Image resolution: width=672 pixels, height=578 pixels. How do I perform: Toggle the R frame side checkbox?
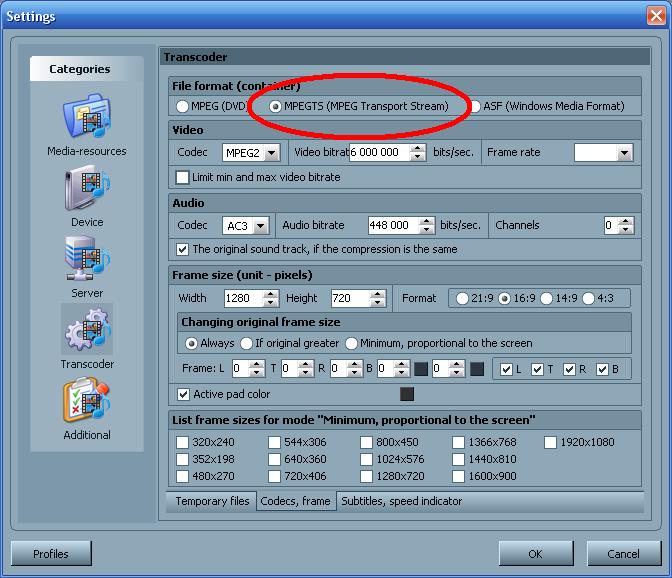[x=569, y=369]
